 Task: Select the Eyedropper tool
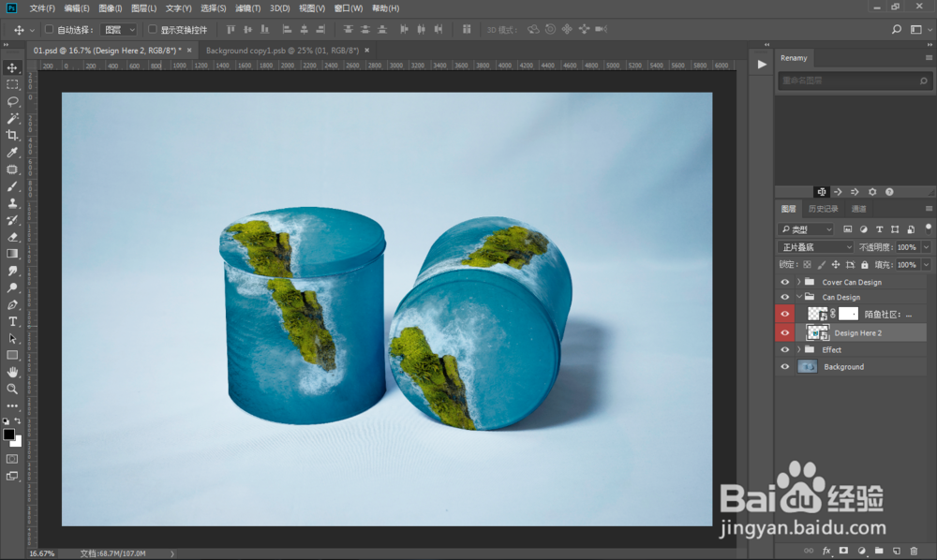coord(12,153)
